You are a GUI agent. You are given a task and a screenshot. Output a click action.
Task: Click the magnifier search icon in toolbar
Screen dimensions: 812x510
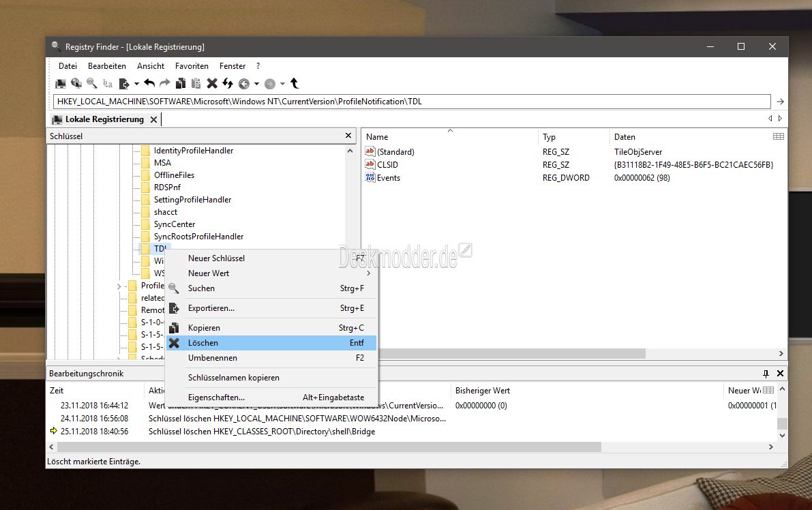point(91,83)
